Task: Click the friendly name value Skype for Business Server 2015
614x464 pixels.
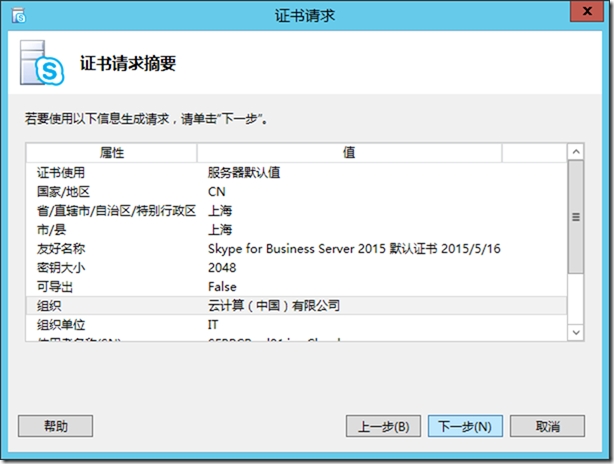Action: pos(354,249)
